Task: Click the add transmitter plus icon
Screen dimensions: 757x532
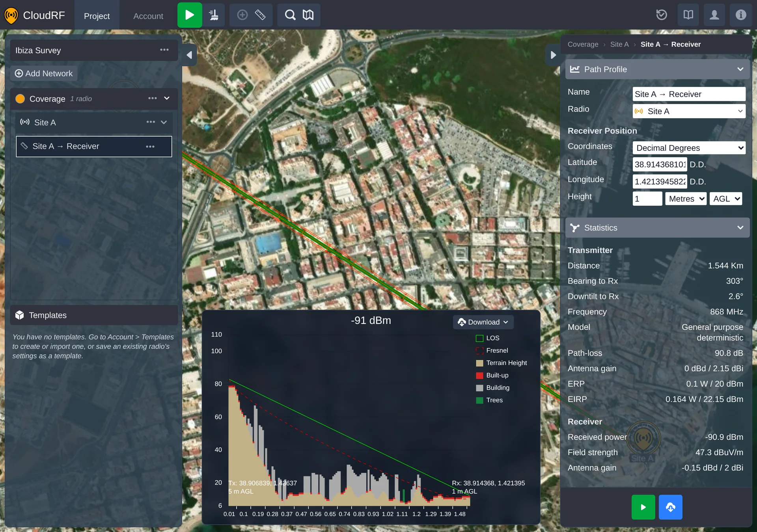Action: pyautogui.click(x=242, y=15)
